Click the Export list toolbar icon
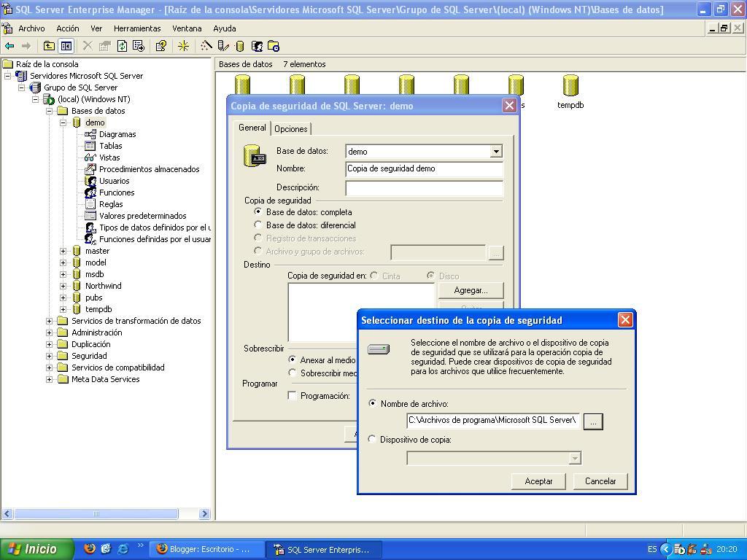Screen dimensions: 747x560 [x=138, y=46]
